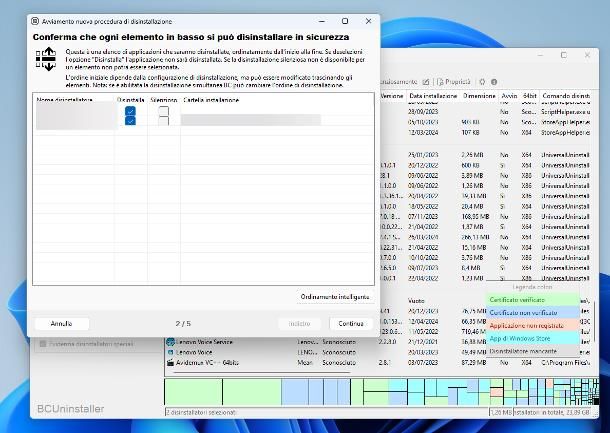Uncheck Disinstalla checkbox in the upper row

coord(130,111)
